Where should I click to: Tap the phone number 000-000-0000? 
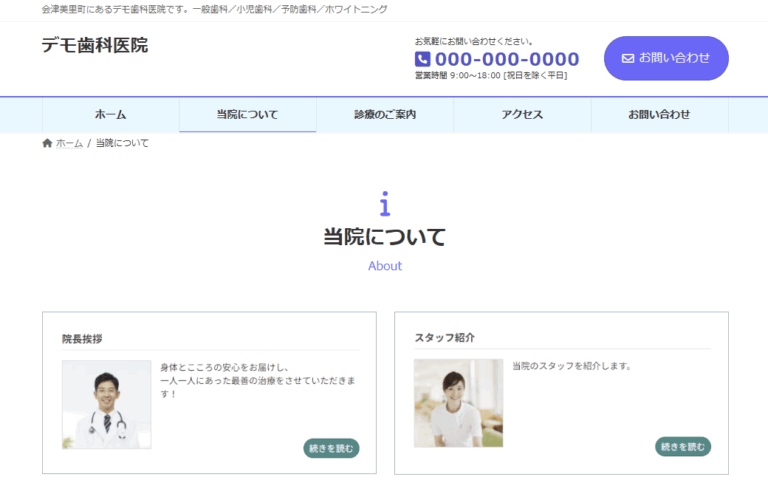(506, 60)
